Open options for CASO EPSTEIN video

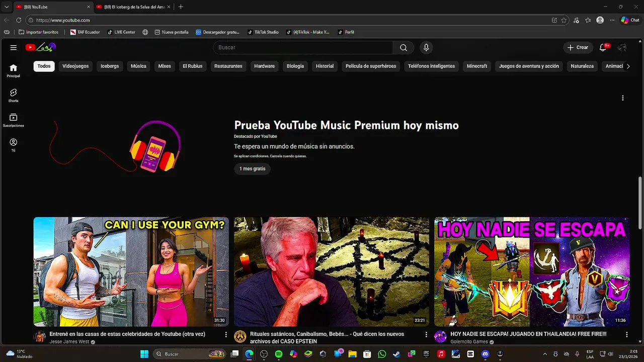(426, 334)
